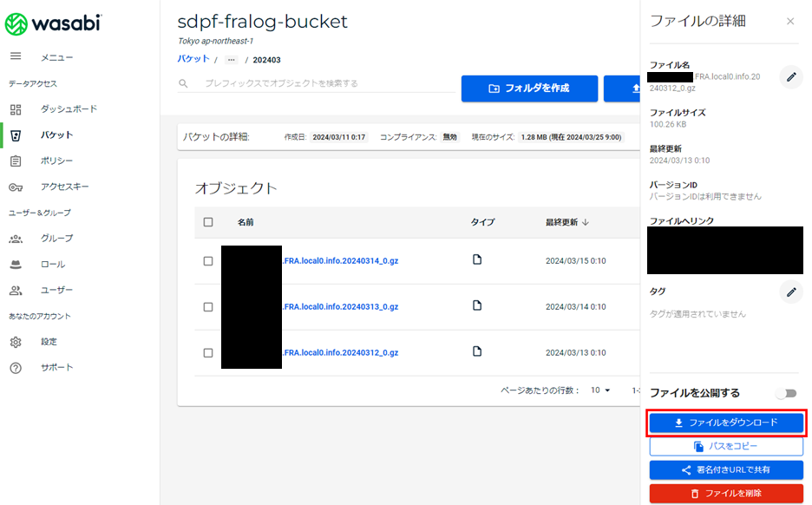812x505 pixels.
Task: Click the コンプライアンス 無効 badge
Action: (449, 137)
